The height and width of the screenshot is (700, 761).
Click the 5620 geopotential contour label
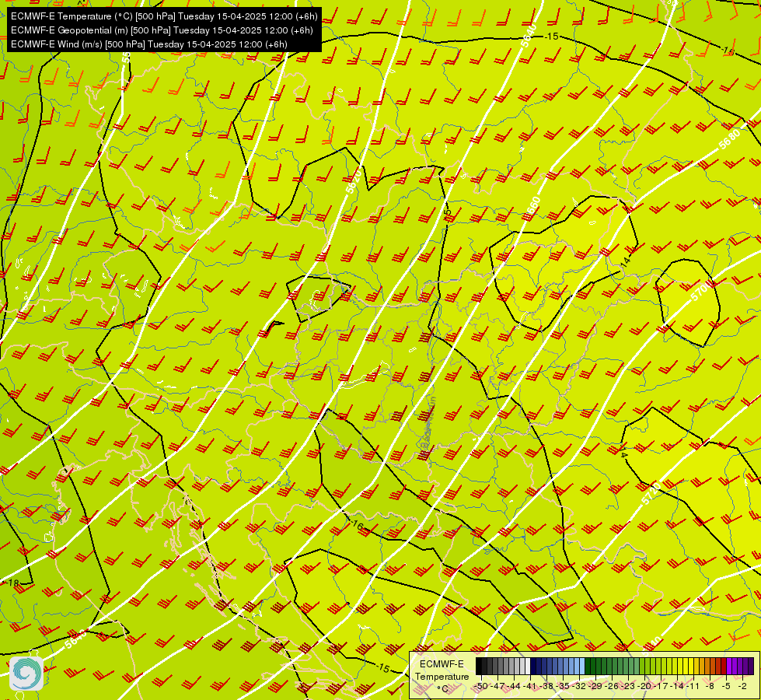(354, 180)
